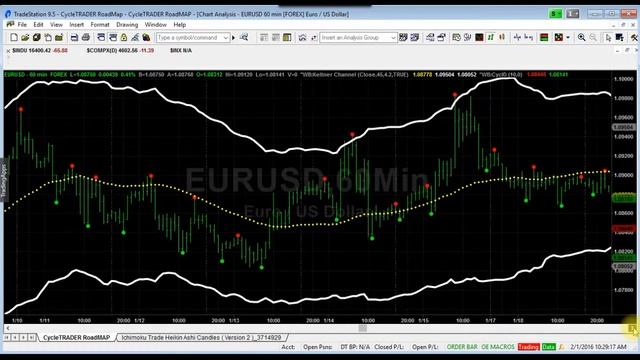
Task: Print the chart with the printer icon
Action: (x=86, y=38)
